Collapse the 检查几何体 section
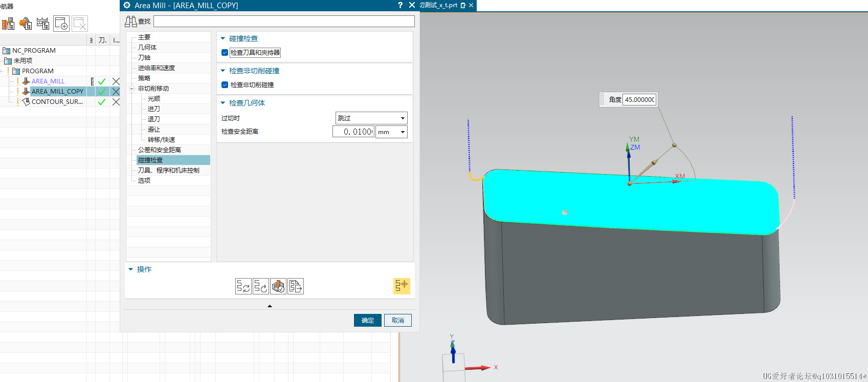The width and height of the screenshot is (868, 382). (x=223, y=103)
